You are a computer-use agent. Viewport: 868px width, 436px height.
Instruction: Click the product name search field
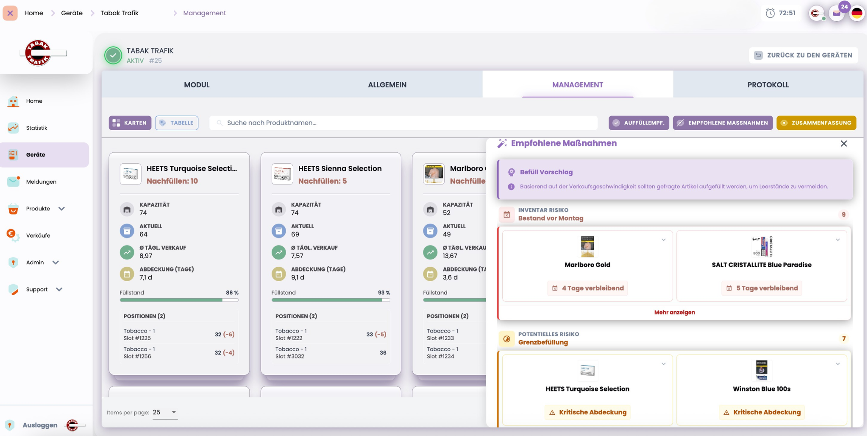pos(403,123)
